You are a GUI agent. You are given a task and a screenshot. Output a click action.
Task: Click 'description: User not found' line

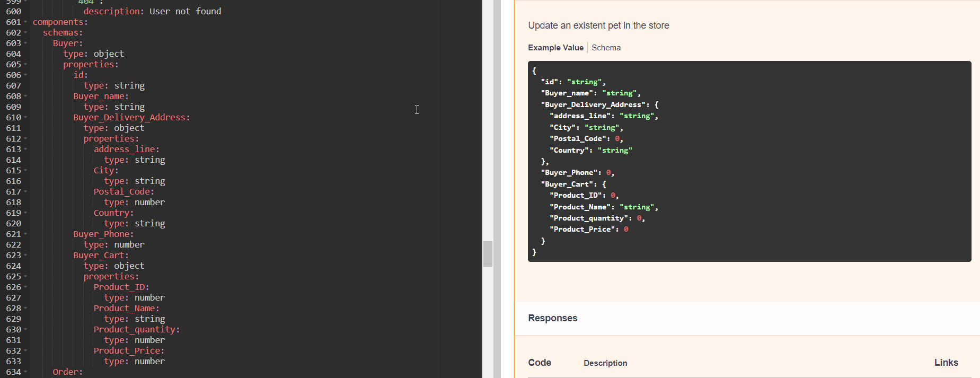click(x=152, y=12)
